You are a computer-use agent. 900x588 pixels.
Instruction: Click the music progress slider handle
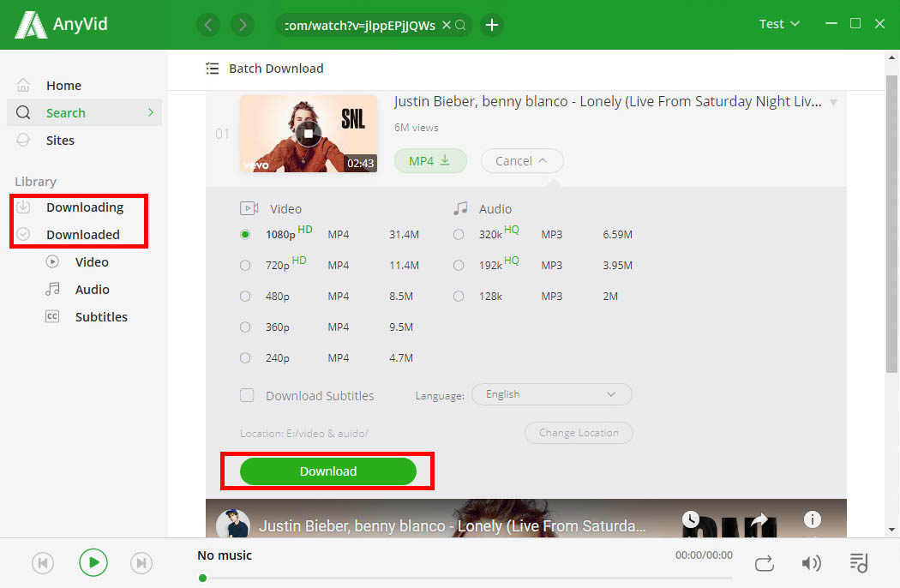pos(202,579)
